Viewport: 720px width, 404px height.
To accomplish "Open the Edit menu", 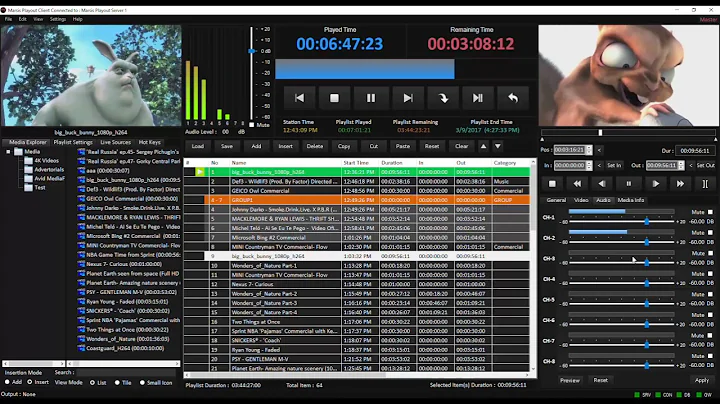I will [x=22, y=19].
